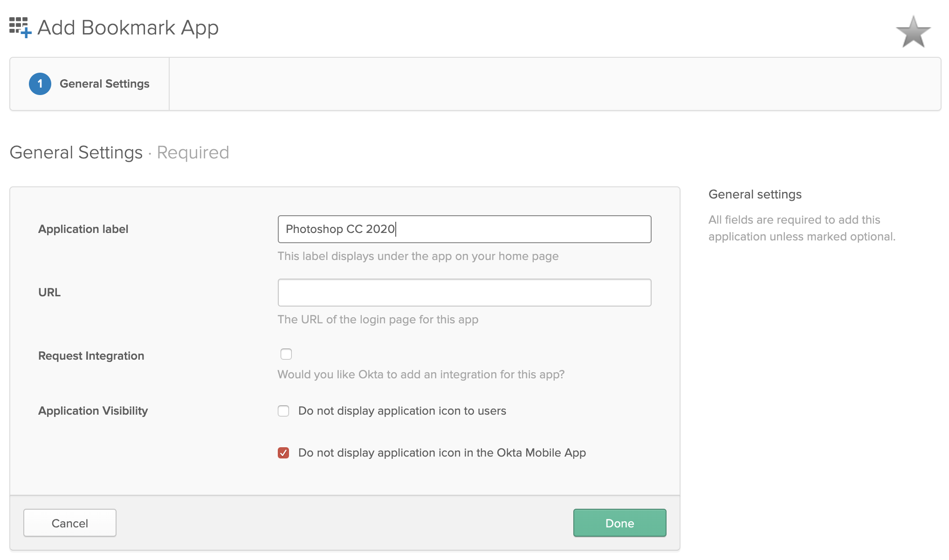The width and height of the screenshot is (949, 560).
Task: Uncheck the Okta Mobile App visibility checkbox
Action: 283,453
